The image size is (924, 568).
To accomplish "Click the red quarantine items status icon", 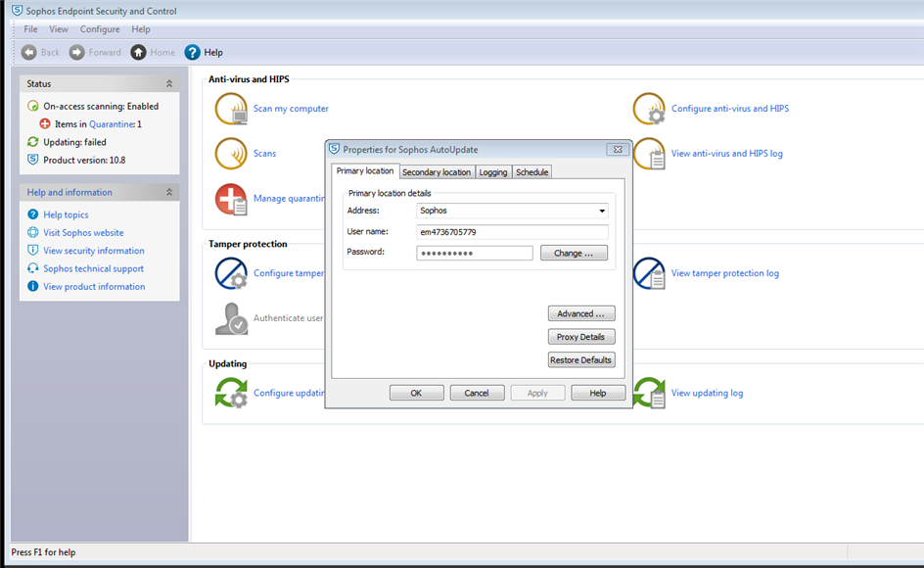I will point(45,123).
